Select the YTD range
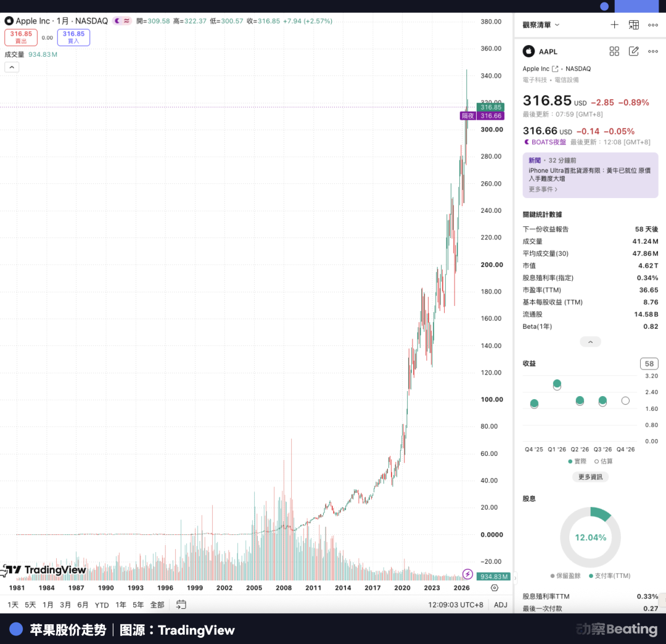666x644 pixels. point(102,605)
